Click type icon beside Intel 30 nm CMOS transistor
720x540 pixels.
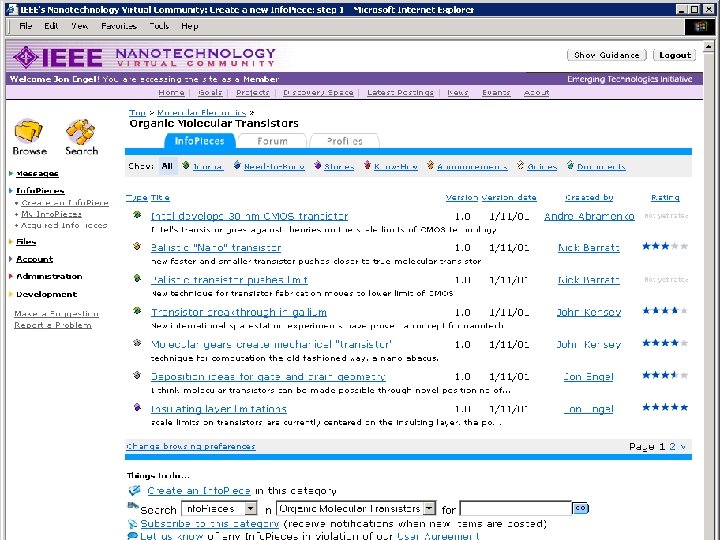click(137, 214)
